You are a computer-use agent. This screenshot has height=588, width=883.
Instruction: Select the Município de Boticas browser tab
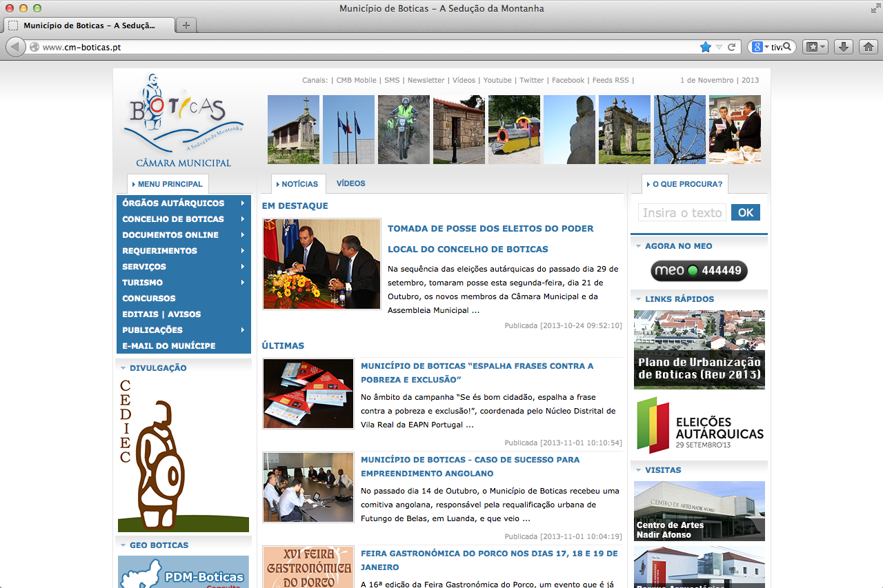pyautogui.click(x=88, y=26)
